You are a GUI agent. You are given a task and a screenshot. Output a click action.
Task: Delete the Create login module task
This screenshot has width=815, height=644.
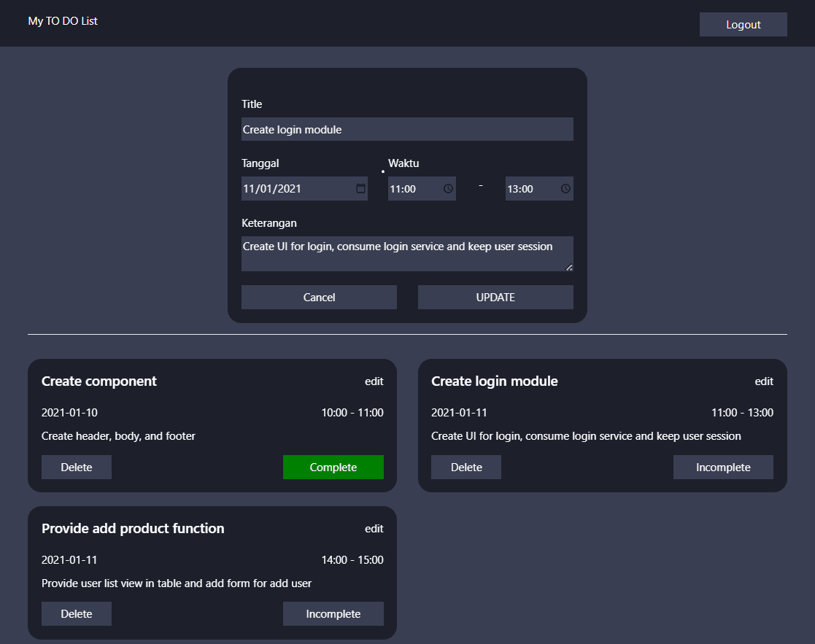coord(466,467)
